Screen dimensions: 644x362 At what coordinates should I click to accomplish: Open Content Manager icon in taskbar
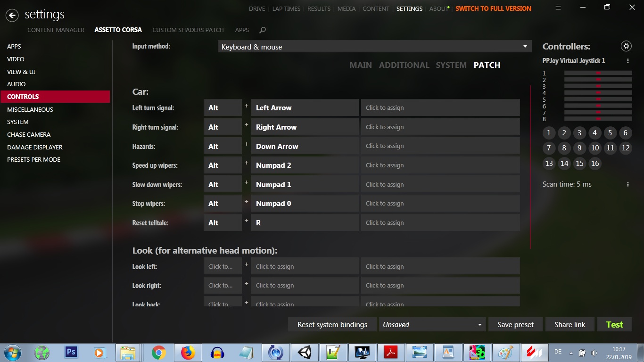[x=535, y=353]
